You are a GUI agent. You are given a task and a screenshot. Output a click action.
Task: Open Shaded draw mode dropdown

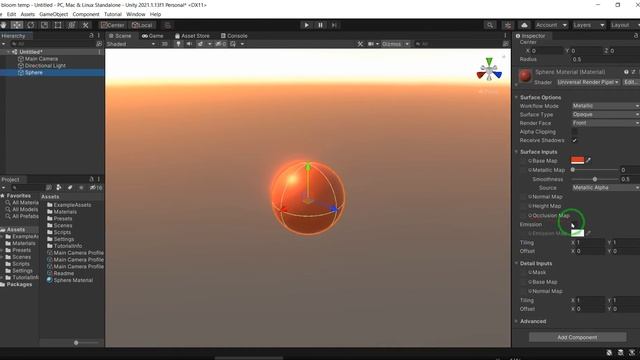click(x=131, y=44)
